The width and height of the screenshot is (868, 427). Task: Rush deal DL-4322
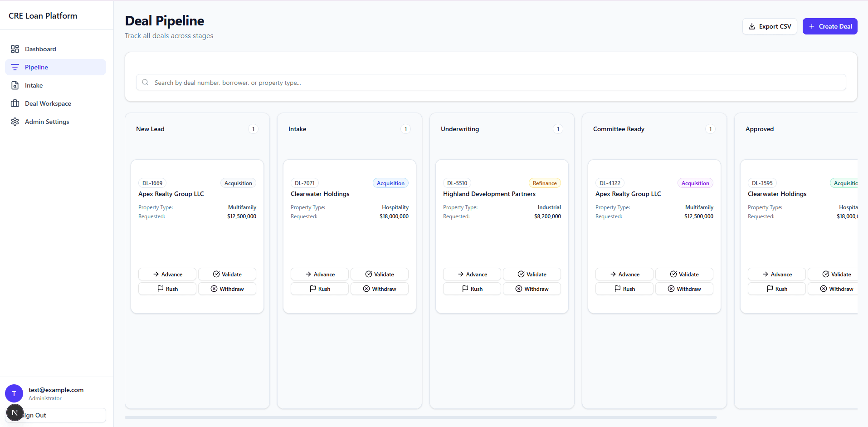click(x=624, y=289)
